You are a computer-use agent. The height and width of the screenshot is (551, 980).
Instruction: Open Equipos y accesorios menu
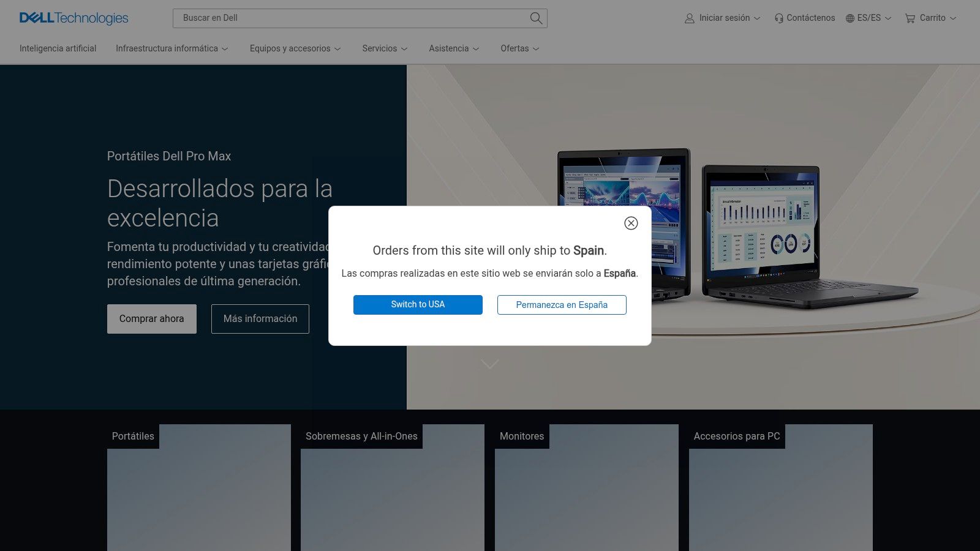click(x=295, y=48)
